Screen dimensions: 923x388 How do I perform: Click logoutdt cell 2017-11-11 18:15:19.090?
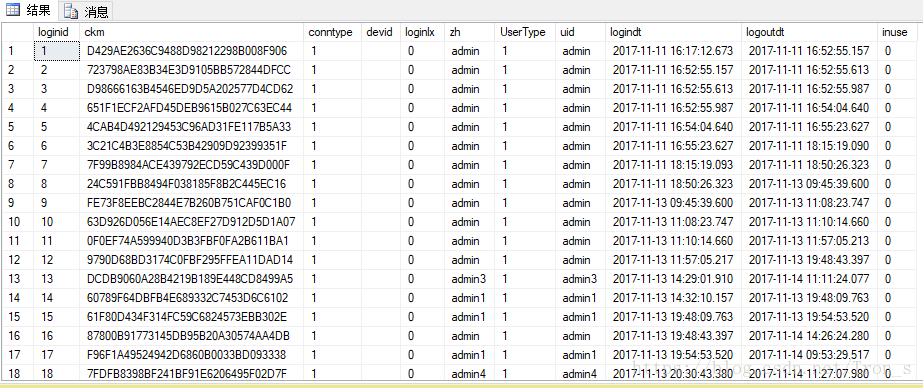pyautogui.click(x=809, y=146)
